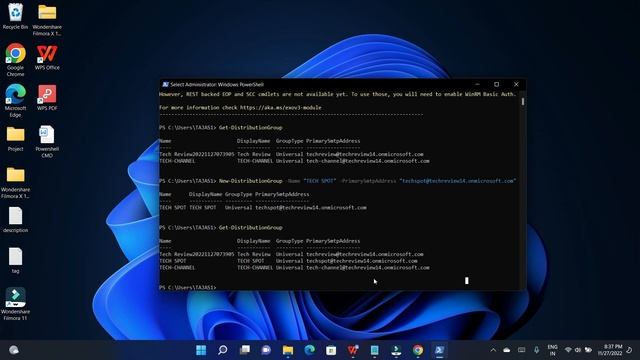The width and height of the screenshot is (640, 360).
Task: Open File Explorer from the taskbar
Action: coord(288,350)
